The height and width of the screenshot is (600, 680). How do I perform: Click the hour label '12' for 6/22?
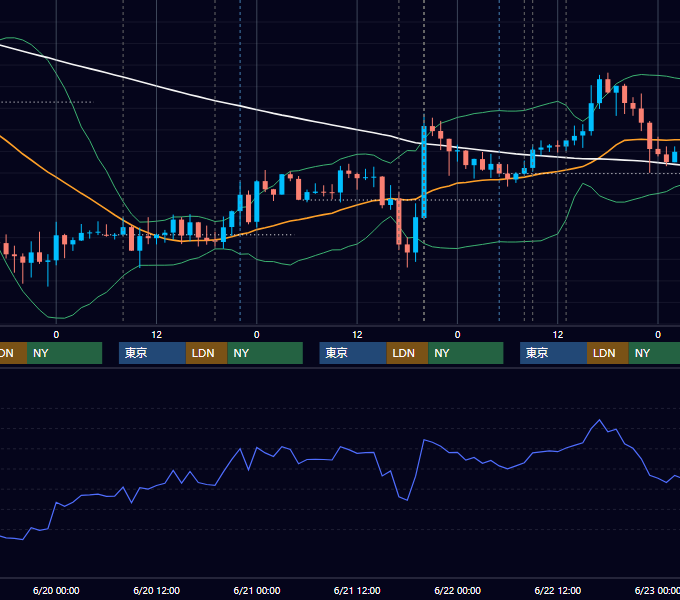(x=558, y=335)
